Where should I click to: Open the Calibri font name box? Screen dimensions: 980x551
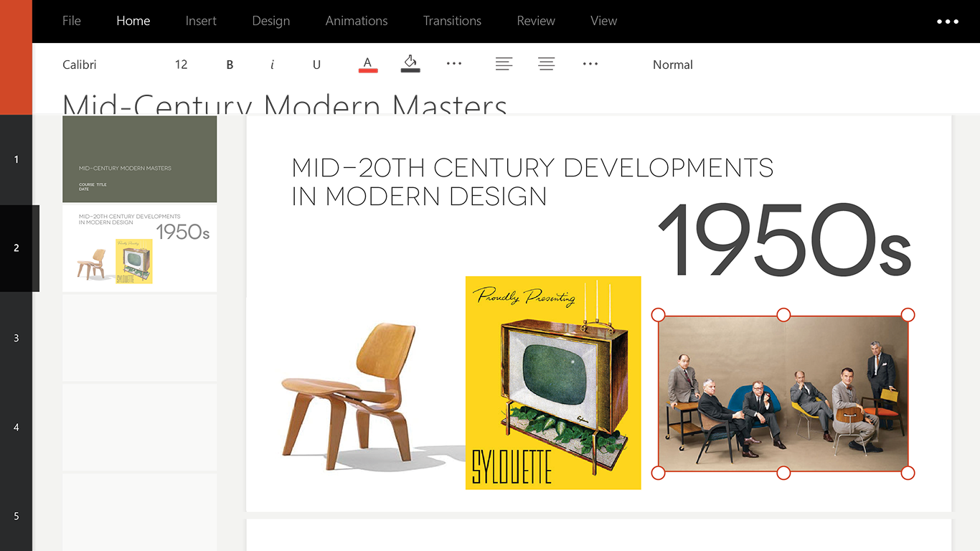[x=80, y=65]
